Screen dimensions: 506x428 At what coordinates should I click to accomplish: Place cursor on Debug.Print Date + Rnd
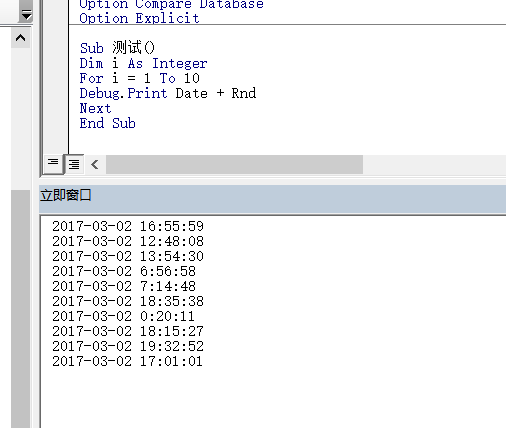pyautogui.click(x=168, y=93)
